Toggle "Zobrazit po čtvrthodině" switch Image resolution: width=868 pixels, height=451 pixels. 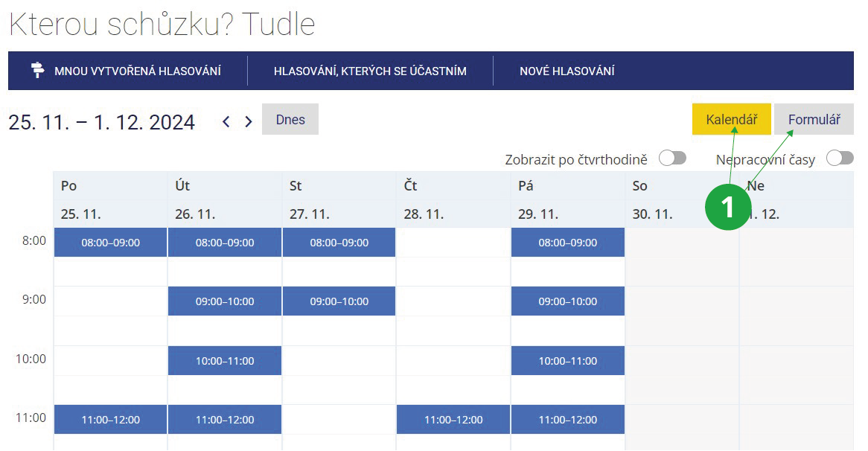pos(671,159)
